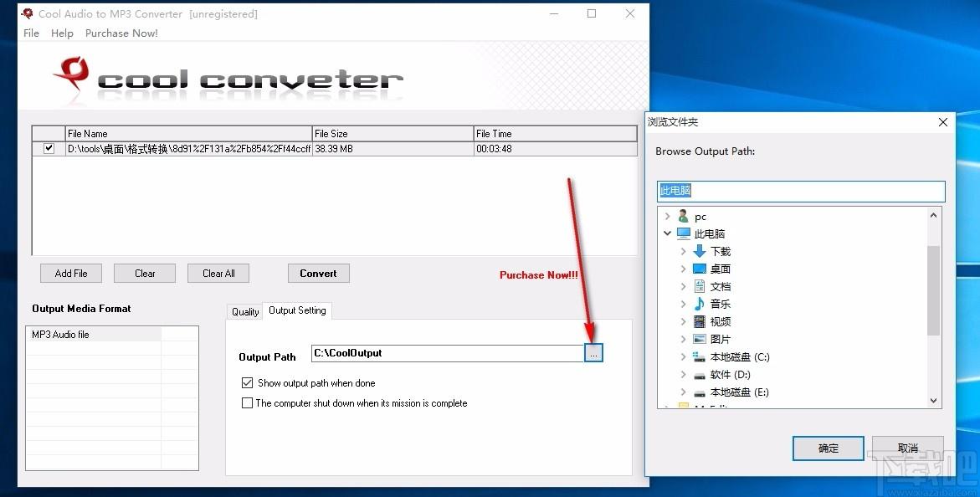Image resolution: width=980 pixels, height=497 pixels.
Task: Click the 软件 (D:) drive icon
Action: pos(700,375)
